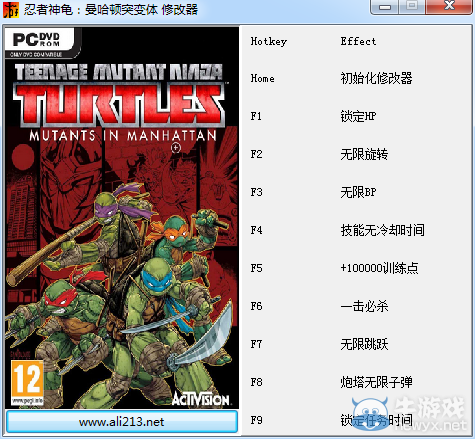Select the Home hotkey label

(263, 79)
